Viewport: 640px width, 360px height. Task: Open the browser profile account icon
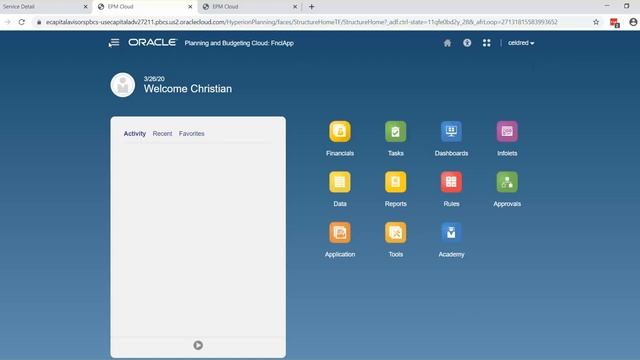633,22
